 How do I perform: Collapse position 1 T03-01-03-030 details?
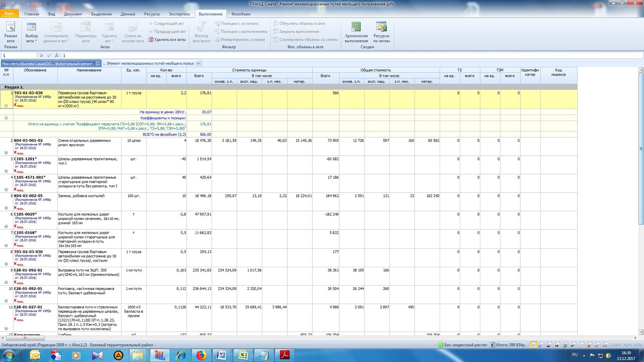point(6,106)
